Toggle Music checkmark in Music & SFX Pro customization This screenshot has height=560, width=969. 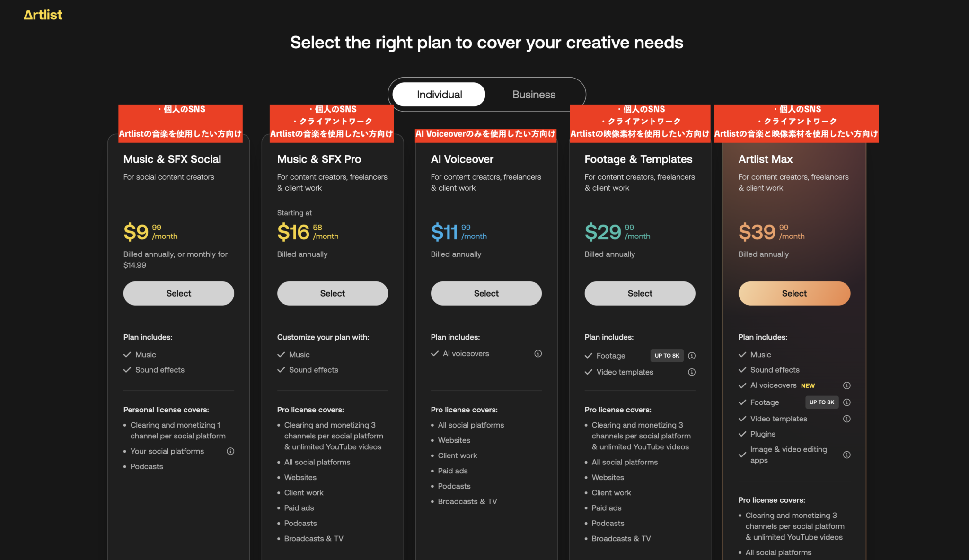282,355
